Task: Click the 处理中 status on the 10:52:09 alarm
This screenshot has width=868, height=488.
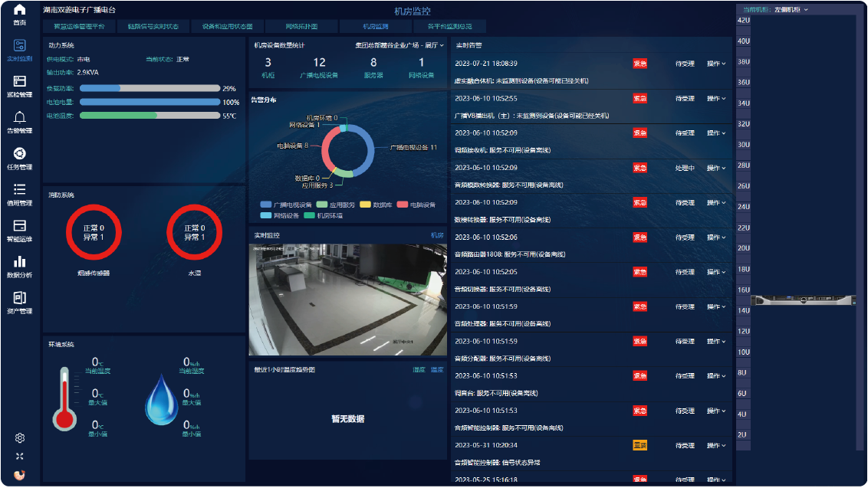Action: tap(685, 169)
